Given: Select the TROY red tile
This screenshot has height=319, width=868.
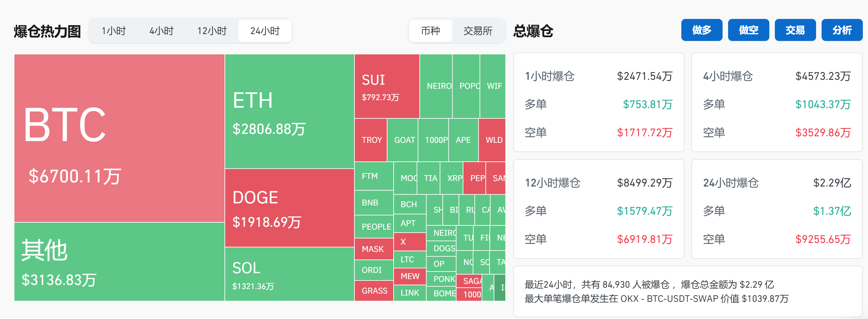Looking at the screenshot, I should pyautogui.click(x=371, y=140).
